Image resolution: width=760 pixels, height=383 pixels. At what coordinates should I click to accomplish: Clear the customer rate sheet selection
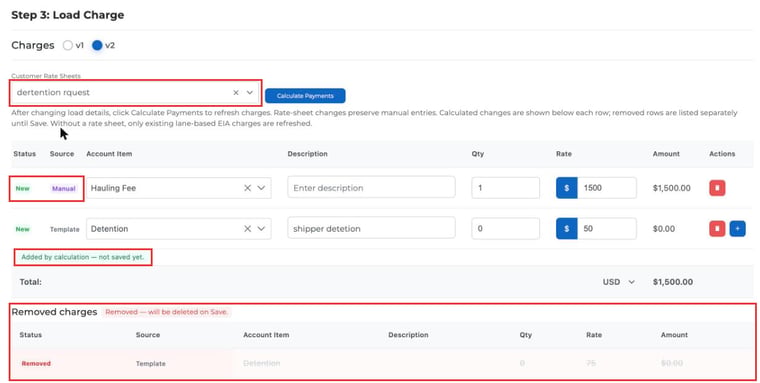point(236,93)
